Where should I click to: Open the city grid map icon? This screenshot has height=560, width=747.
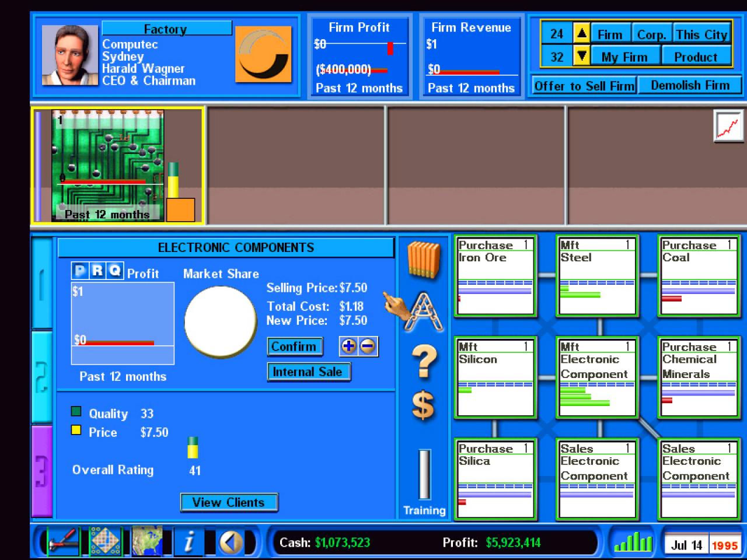105,542
